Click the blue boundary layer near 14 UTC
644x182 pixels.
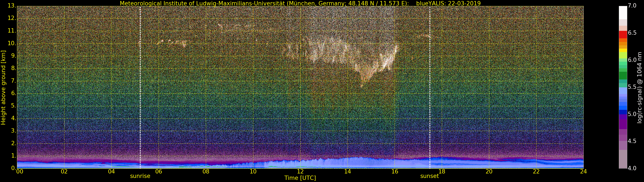(x=348, y=163)
